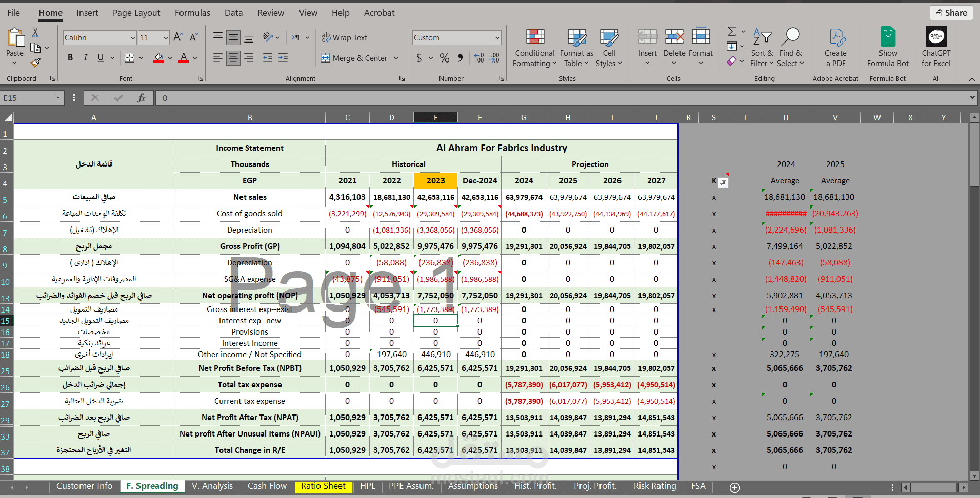Expand the Name Box dropdown arrow
This screenshot has width=980, height=498.
point(58,98)
